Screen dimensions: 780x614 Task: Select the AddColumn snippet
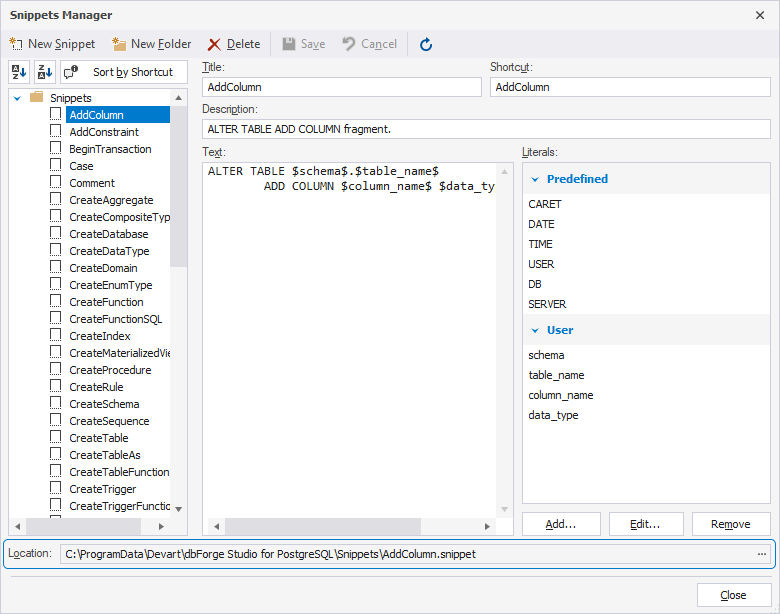[x=117, y=115]
